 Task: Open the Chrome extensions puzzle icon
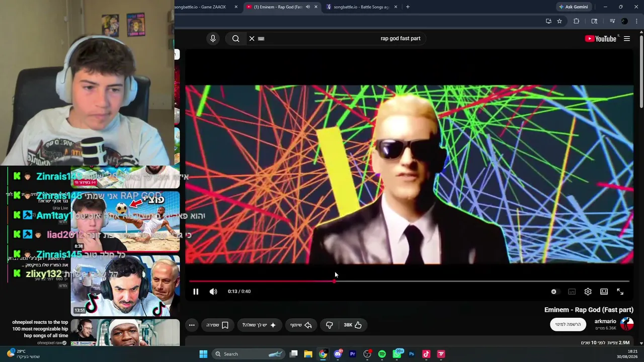click(x=577, y=21)
